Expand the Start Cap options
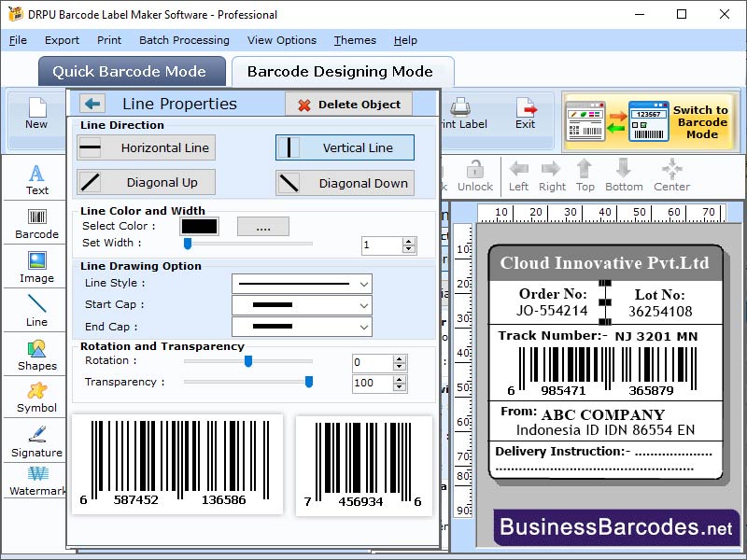Viewport: 747px width, 560px height. [301, 305]
